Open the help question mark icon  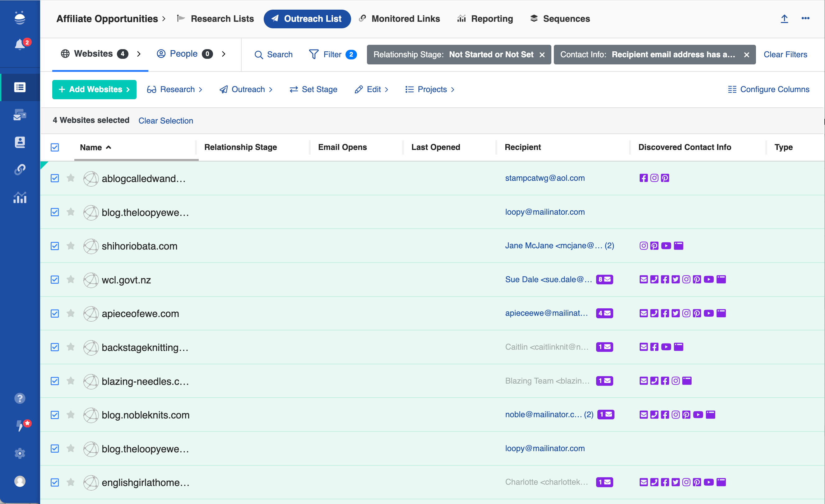click(x=20, y=398)
